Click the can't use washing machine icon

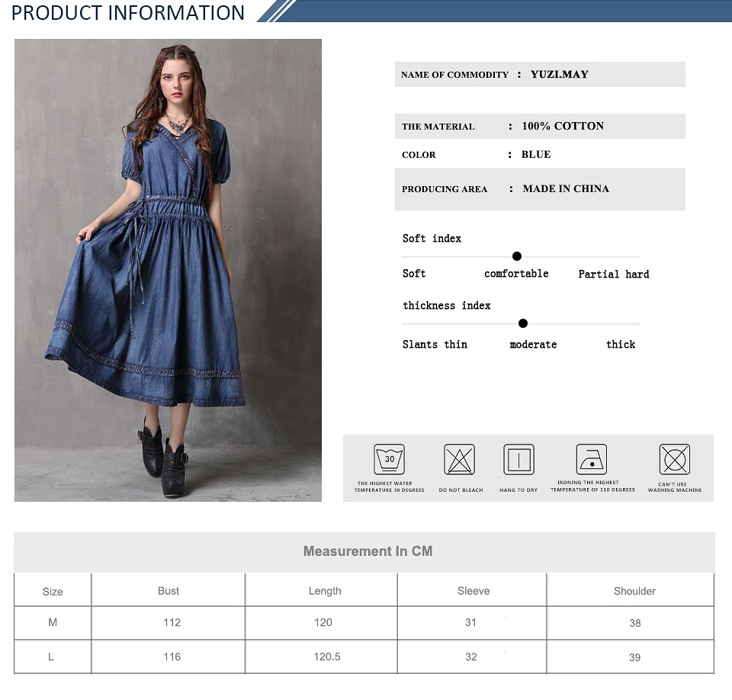tap(675, 459)
